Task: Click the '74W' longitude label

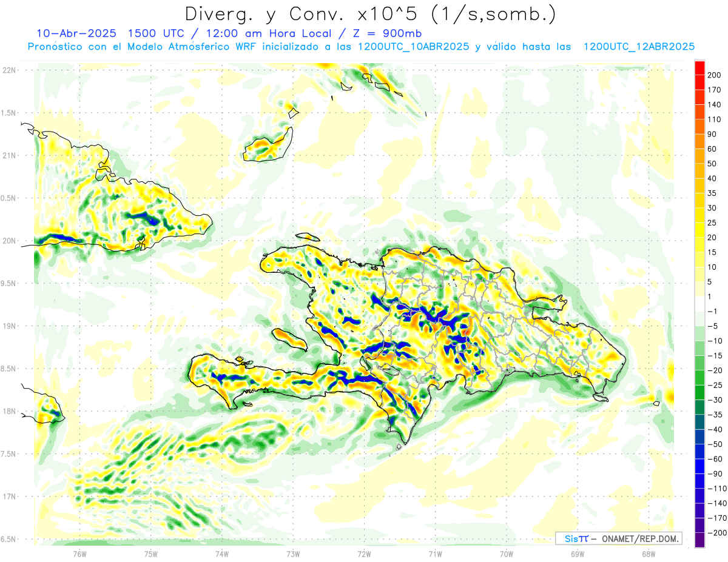Action: point(222,554)
